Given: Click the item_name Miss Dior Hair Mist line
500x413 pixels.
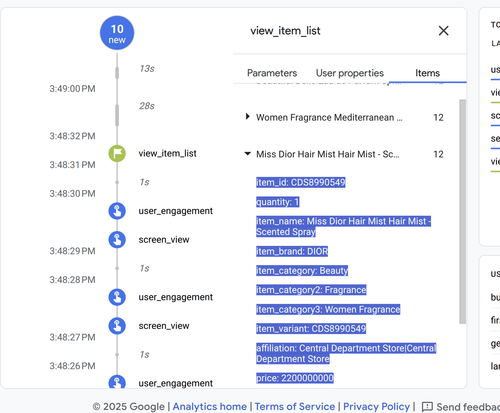Looking at the screenshot, I should [x=343, y=227].
